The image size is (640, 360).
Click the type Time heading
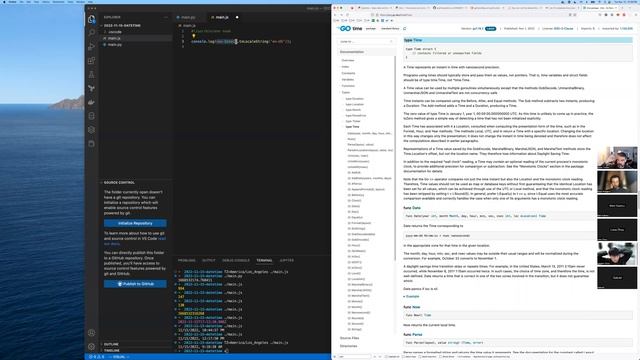(x=413, y=40)
